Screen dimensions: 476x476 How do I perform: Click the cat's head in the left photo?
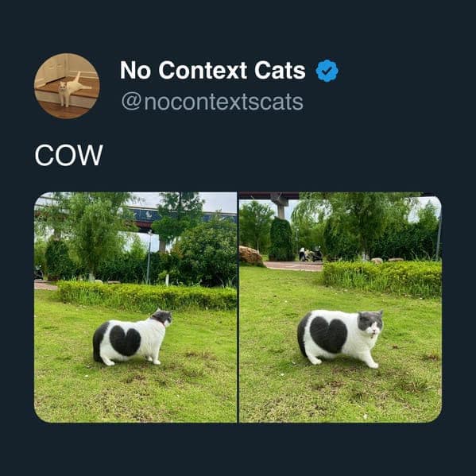point(162,316)
